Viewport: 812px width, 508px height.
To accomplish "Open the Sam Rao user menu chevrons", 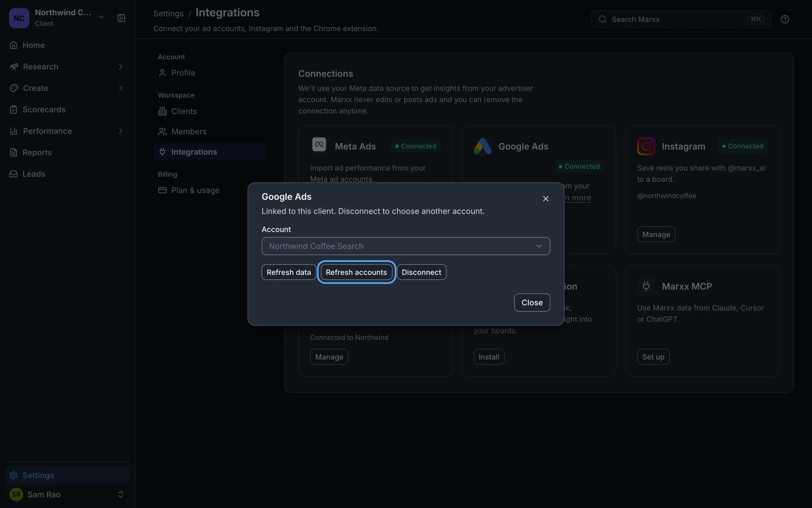I will pyautogui.click(x=120, y=494).
